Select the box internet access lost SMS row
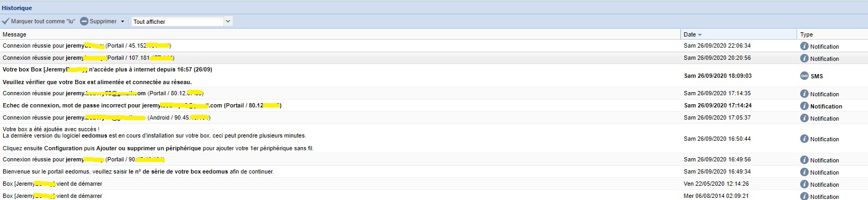Viewport: 868px width, 200px height. point(434,76)
